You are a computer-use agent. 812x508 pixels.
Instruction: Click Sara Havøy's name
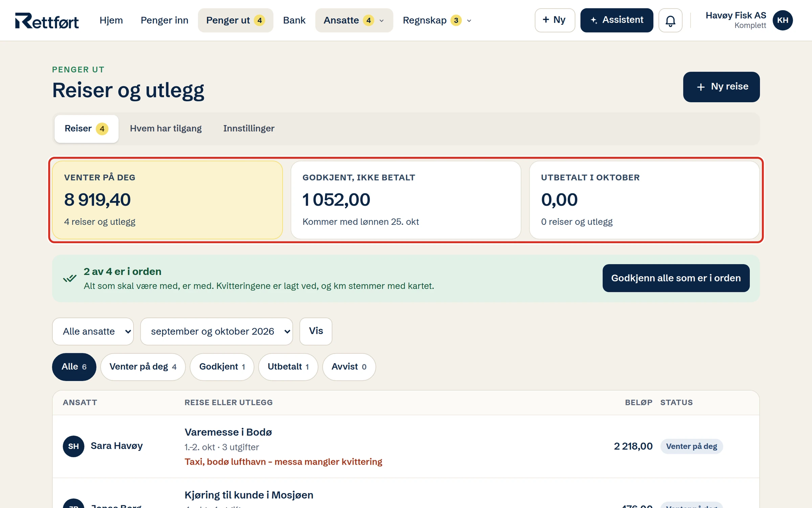pyautogui.click(x=117, y=446)
